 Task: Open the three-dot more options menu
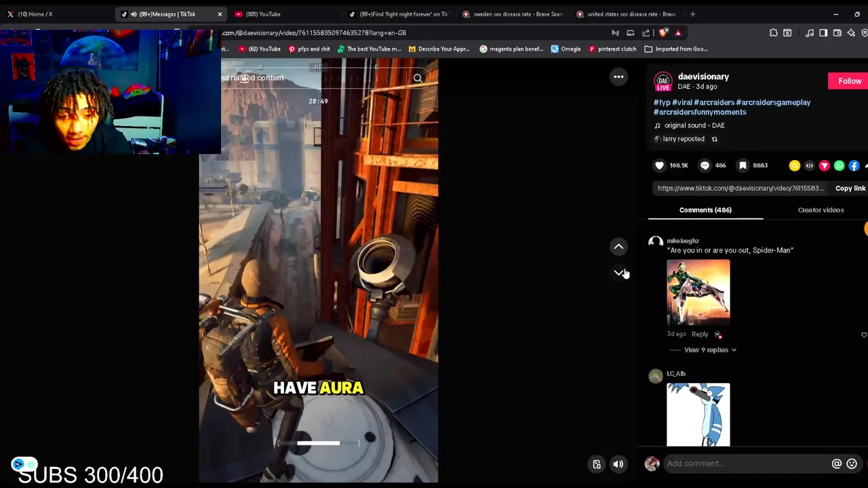(x=618, y=77)
